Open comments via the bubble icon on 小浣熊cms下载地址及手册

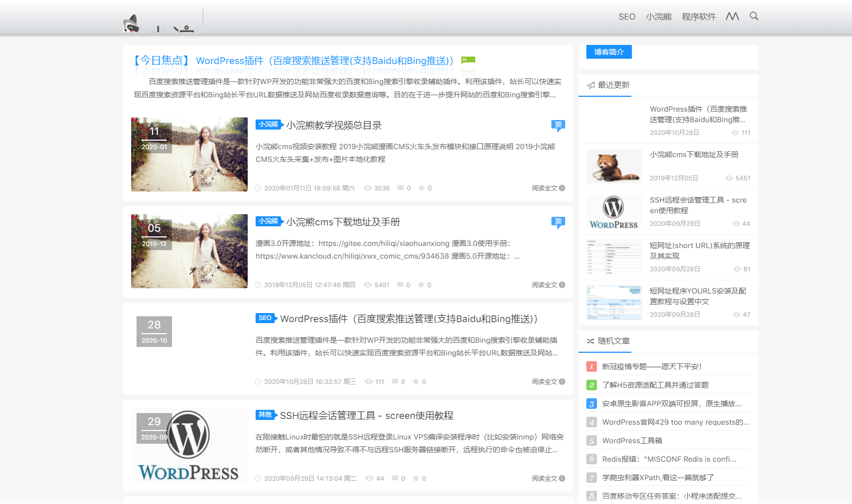pyautogui.click(x=400, y=285)
